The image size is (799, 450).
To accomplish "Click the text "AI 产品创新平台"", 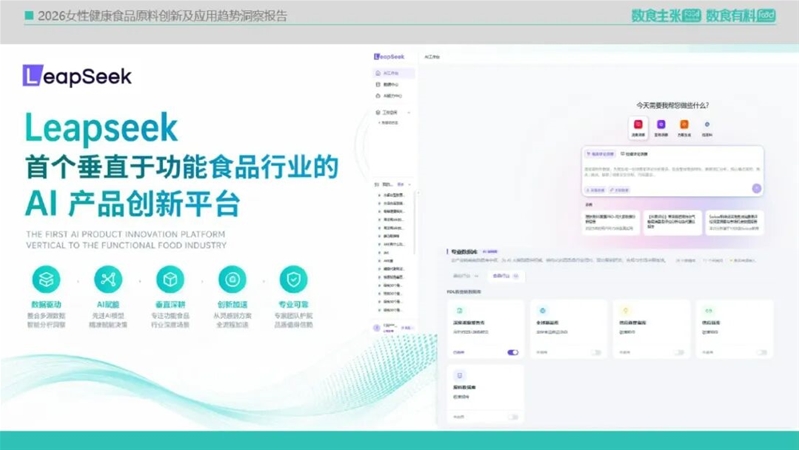I will [x=132, y=204].
